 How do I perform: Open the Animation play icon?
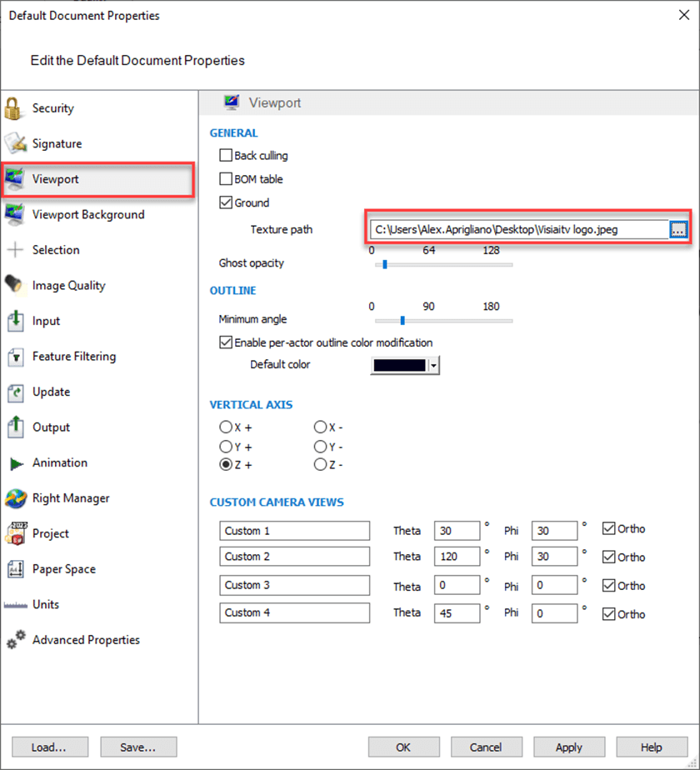tap(14, 463)
